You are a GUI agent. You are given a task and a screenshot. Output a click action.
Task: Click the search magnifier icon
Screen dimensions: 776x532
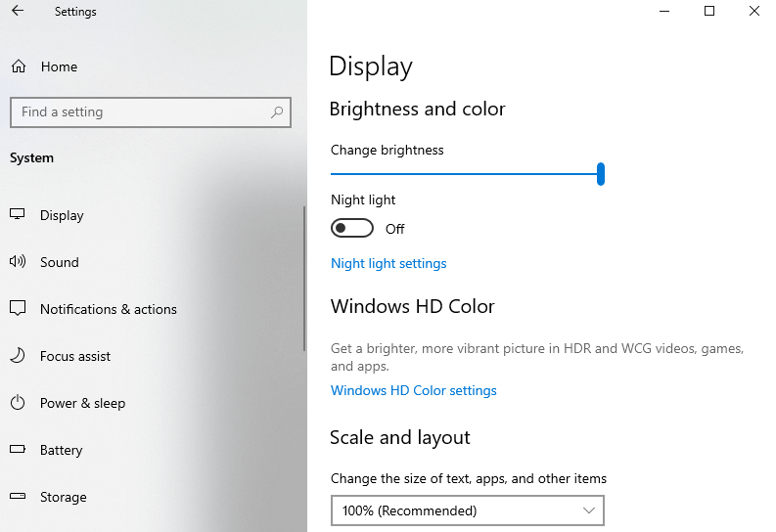coord(277,112)
